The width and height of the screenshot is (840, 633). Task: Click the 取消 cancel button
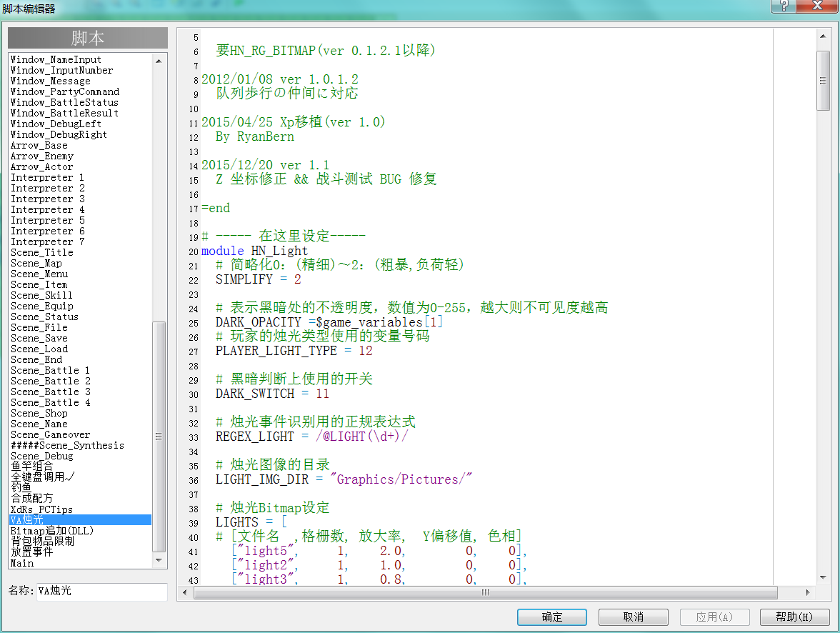click(x=633, y=617)
